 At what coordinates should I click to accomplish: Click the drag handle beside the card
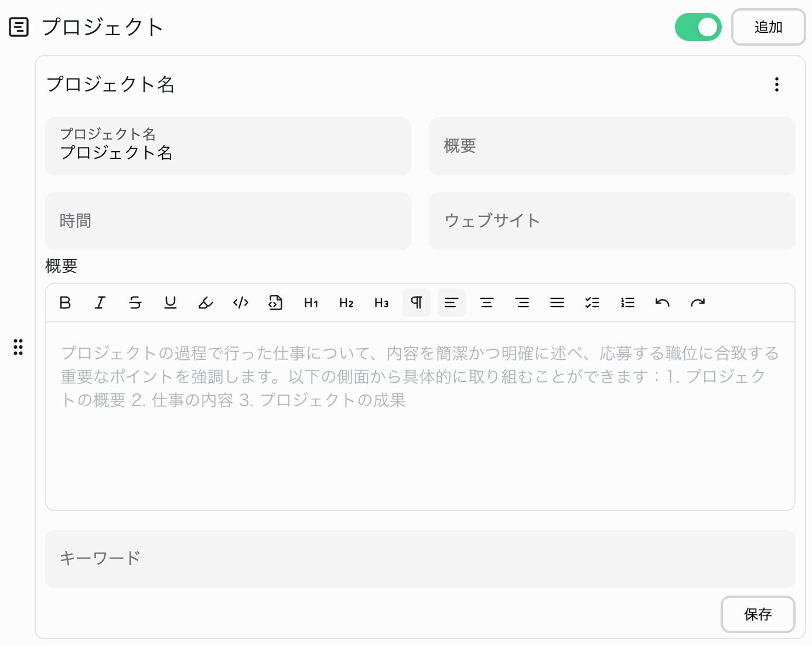tap(18, 347)
